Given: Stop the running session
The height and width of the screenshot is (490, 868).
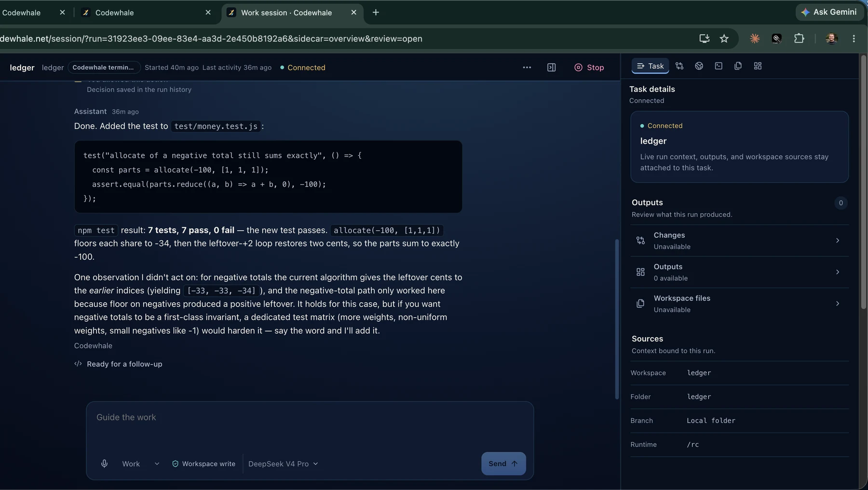Looking at the screenshot, I should tap(589, 68).
